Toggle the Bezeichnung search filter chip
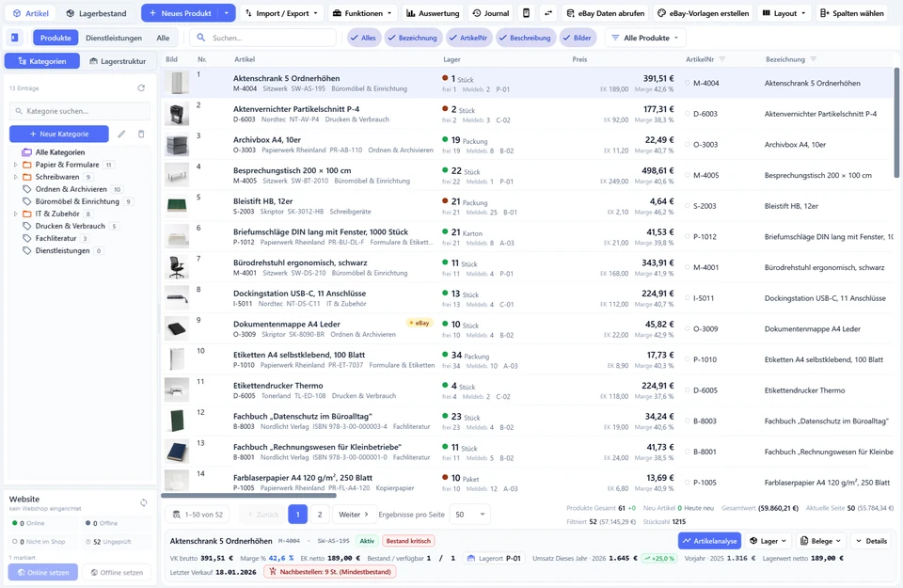Image resolution: width=903 pixels, height=588 pixels. [412, 38]
